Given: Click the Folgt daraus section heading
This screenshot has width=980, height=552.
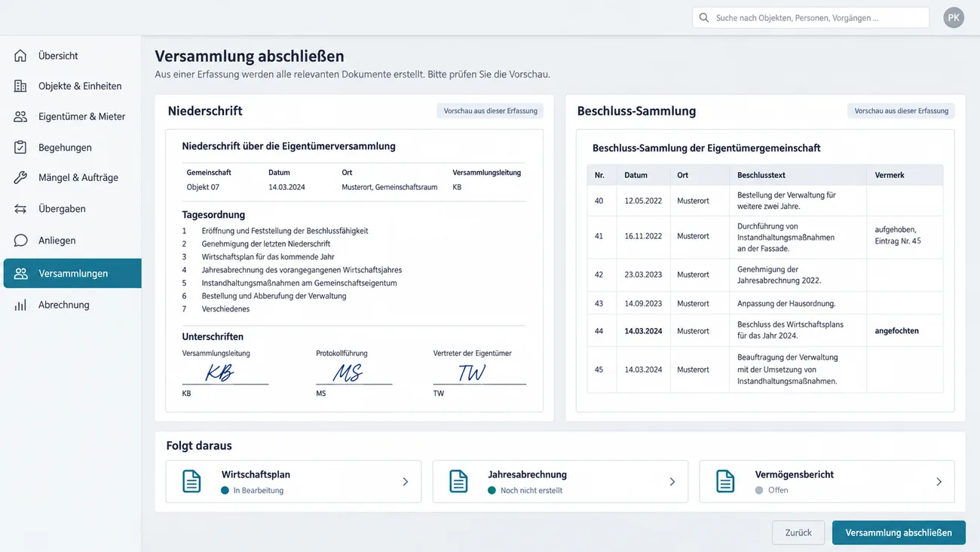Looking at the screenshot, I should click(x=199, y=446).
